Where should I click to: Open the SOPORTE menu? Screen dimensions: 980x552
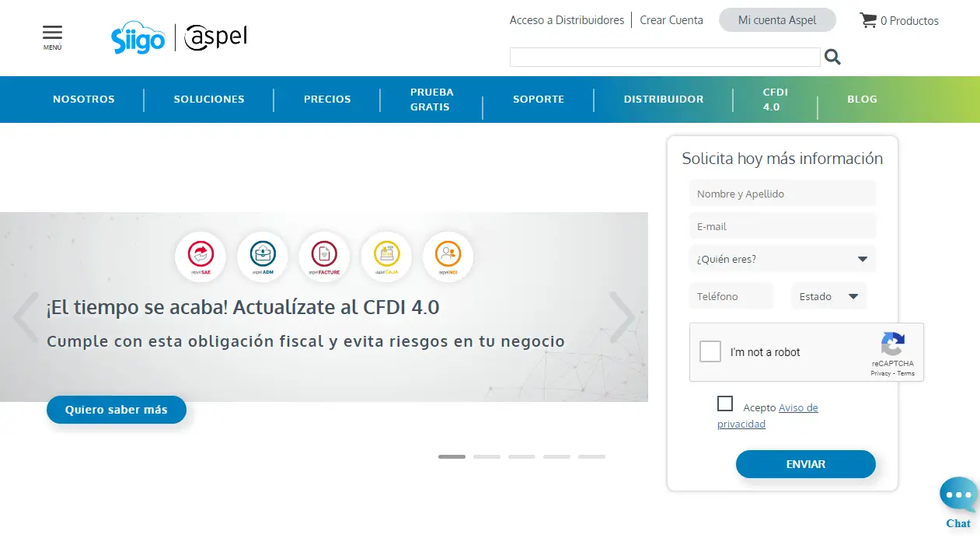(539, 100)
